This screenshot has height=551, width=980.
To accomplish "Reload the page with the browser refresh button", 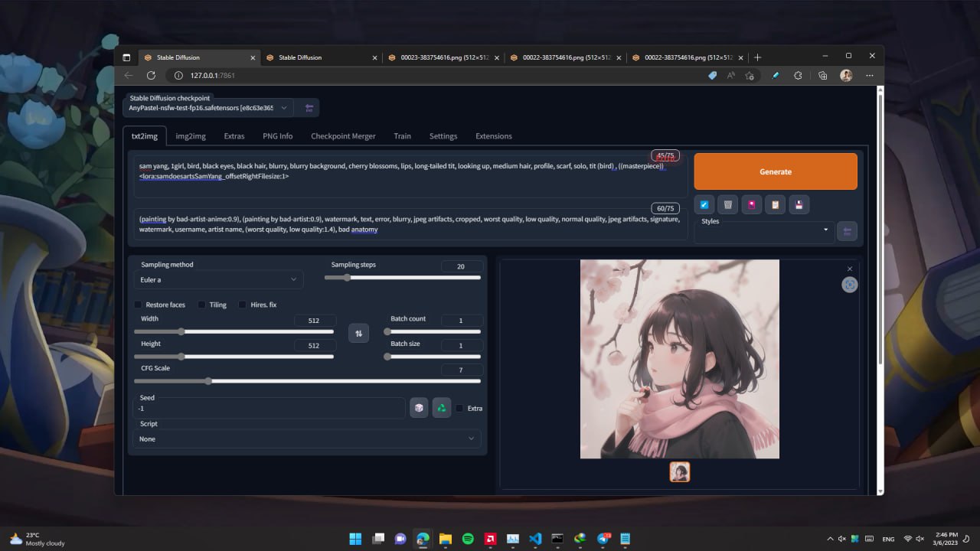I will pos(151,76).
